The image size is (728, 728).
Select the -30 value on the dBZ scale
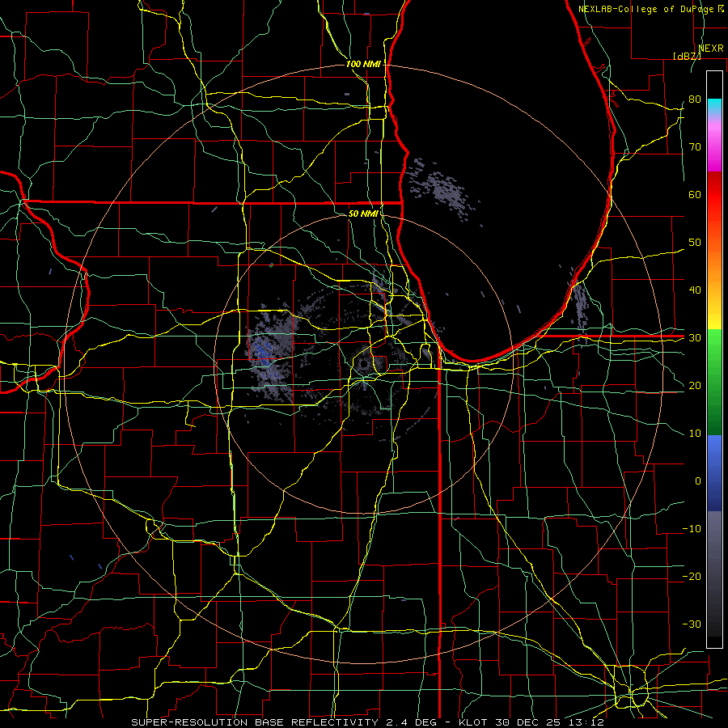pos(692,624)
